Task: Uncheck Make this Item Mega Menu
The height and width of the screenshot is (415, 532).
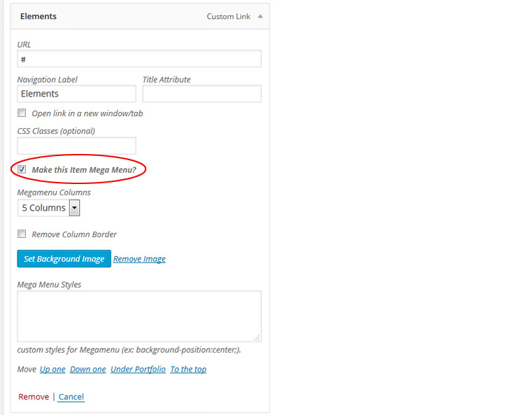Action: (22, 169)
